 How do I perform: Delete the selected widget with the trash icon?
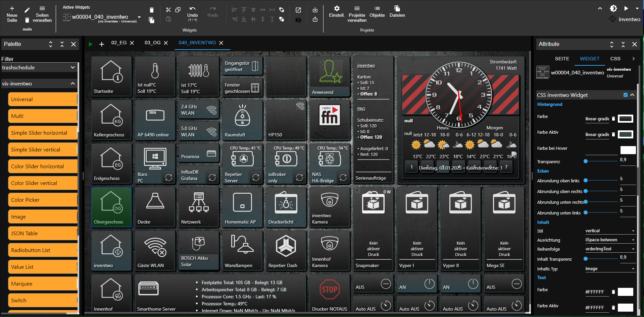tap(152, 10)
